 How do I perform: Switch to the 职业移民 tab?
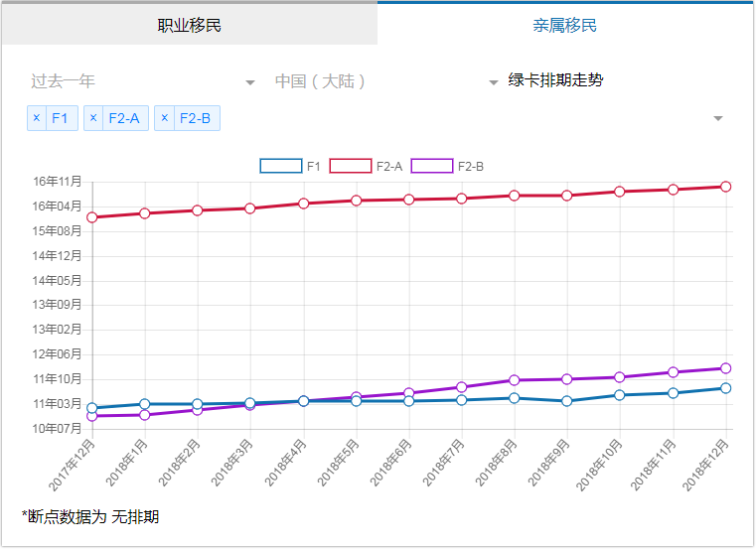(x=189, y=25)
